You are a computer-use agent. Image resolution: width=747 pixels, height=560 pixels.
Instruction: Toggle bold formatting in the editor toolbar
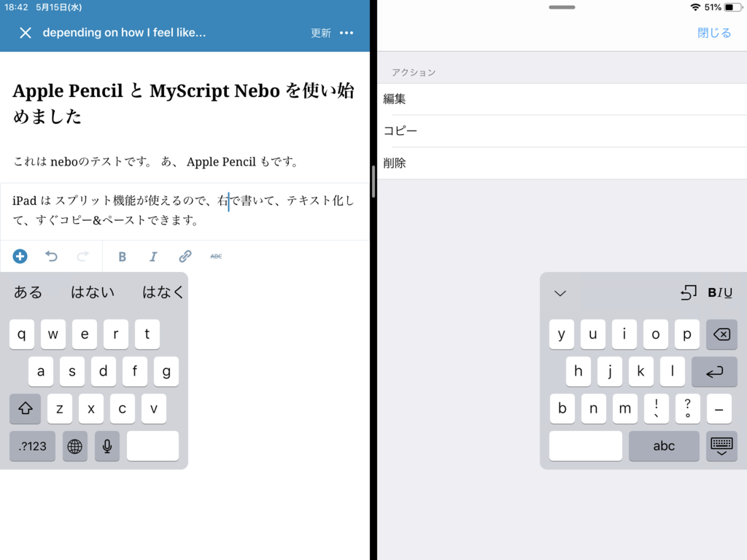point(122,257)
